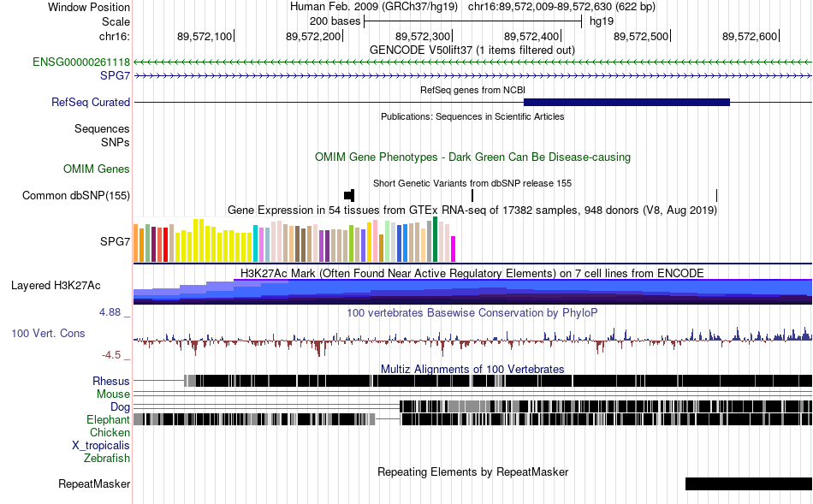Click GENCODE V50lift37 track title
813x504 pixels.
tap(472, 50)
